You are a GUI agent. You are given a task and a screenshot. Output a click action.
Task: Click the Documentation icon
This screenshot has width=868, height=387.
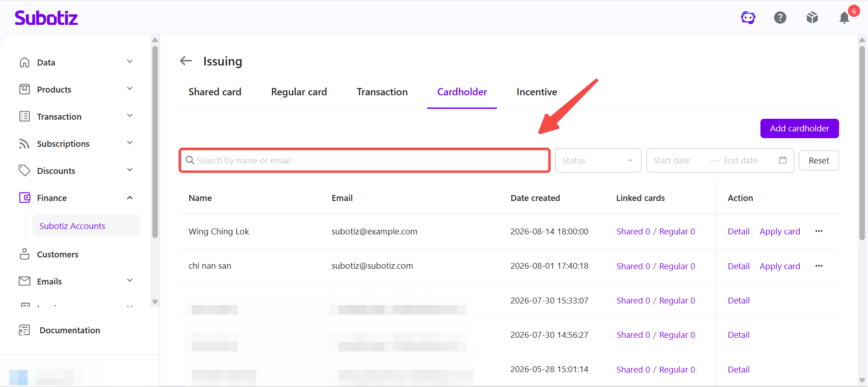[x=24, y=330]
